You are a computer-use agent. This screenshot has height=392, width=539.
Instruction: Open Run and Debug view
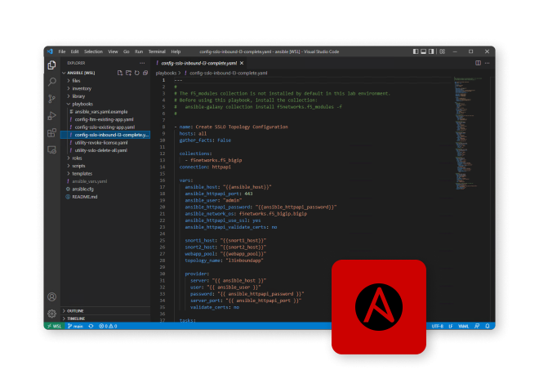52,116
